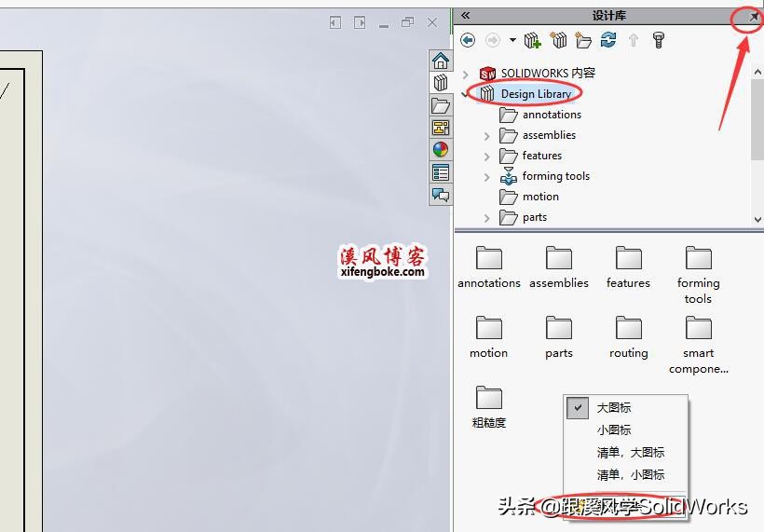The height and width of the screenshot is (532, 764).
Task: Choose 清单，小图标 in the context menu
Action: pyautogui.click(x=625, y=474)
